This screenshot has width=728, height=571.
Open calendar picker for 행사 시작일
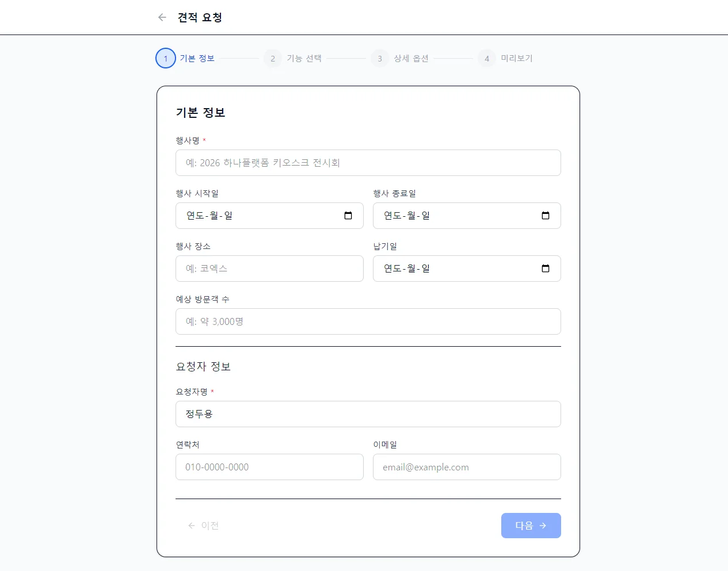(348, 216)
